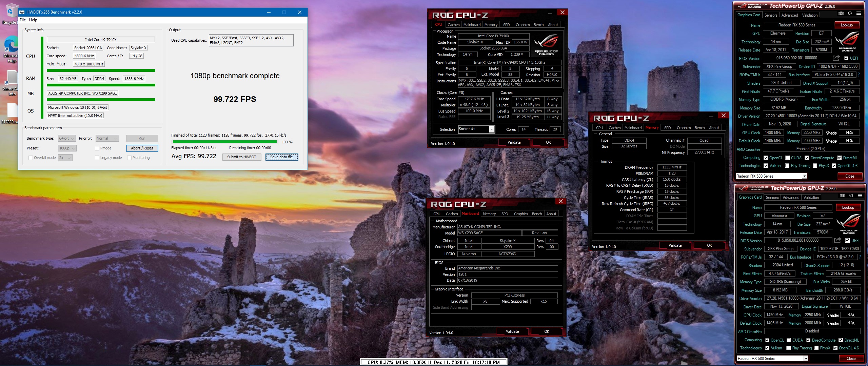Open Validation tab in upper GPU-Z

coord(810,15)
